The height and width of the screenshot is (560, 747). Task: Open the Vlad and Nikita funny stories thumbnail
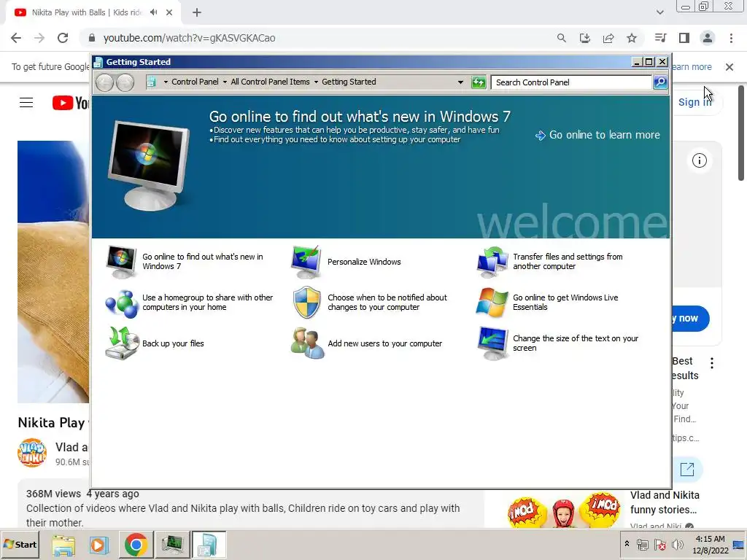564,510
